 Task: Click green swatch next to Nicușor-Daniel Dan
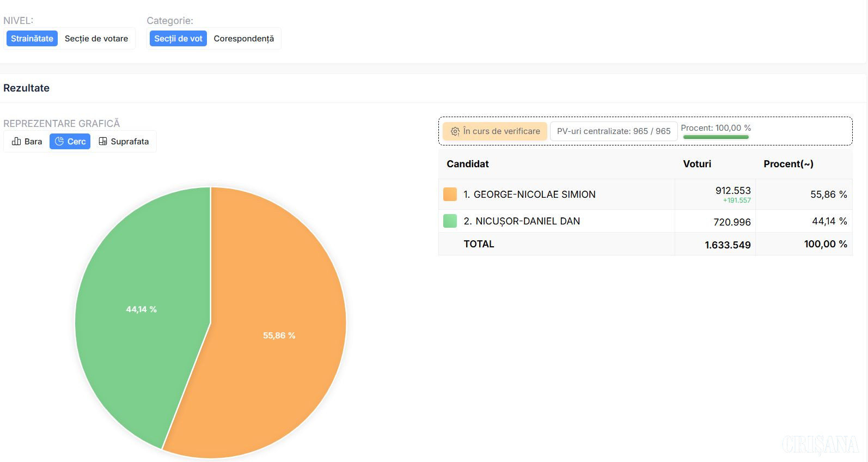450,221
